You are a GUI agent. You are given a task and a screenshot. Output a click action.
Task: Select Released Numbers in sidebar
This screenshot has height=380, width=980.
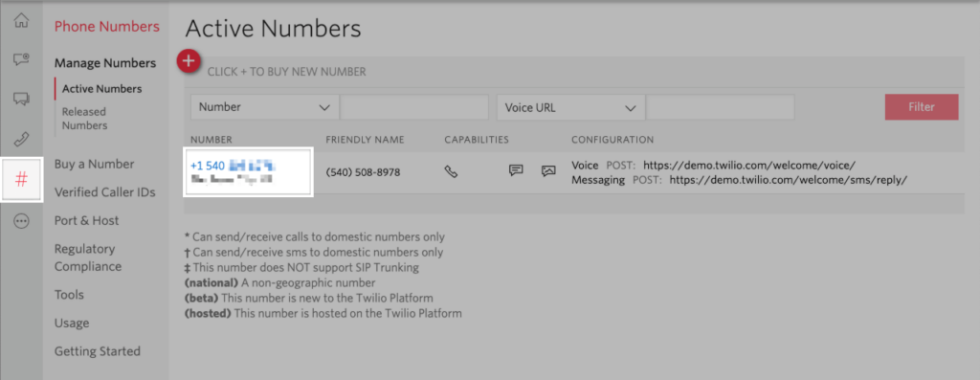(84, 119)
